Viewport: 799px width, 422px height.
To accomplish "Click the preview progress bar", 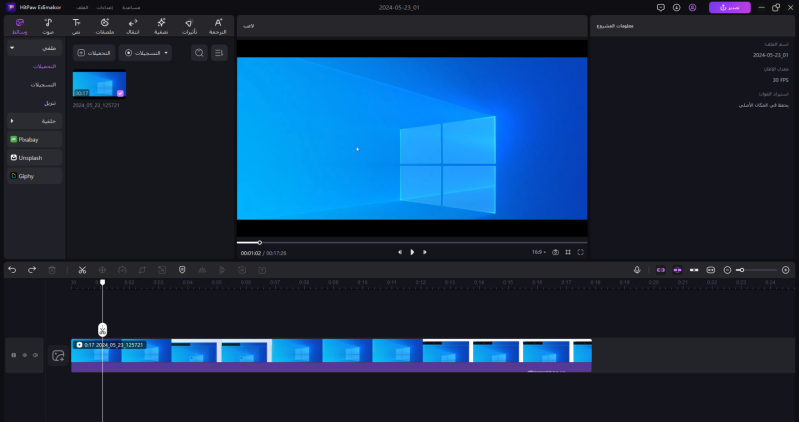I will tap(412, 243).
